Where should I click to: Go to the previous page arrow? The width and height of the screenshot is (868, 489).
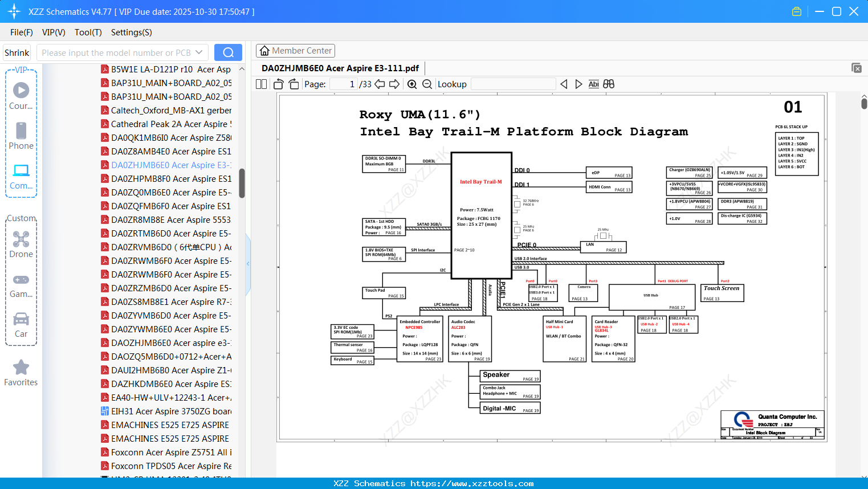(x=380, y=84)
